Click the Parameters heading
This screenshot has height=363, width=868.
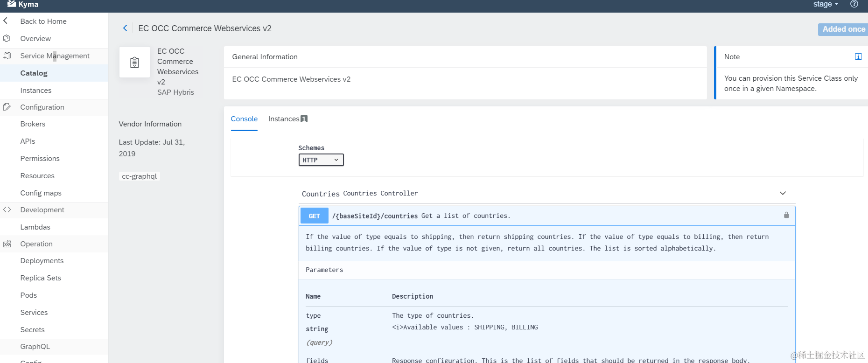[x=324, y=270]
